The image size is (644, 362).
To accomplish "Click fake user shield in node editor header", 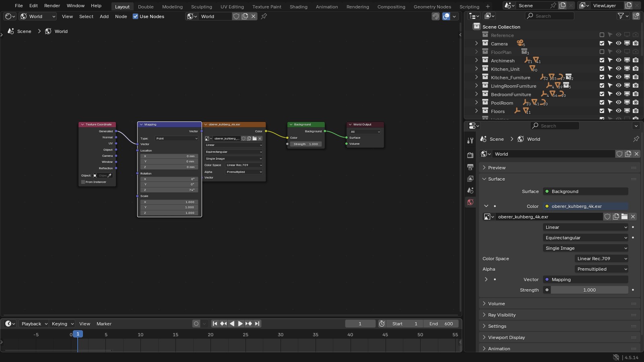I will pos(236,16).
